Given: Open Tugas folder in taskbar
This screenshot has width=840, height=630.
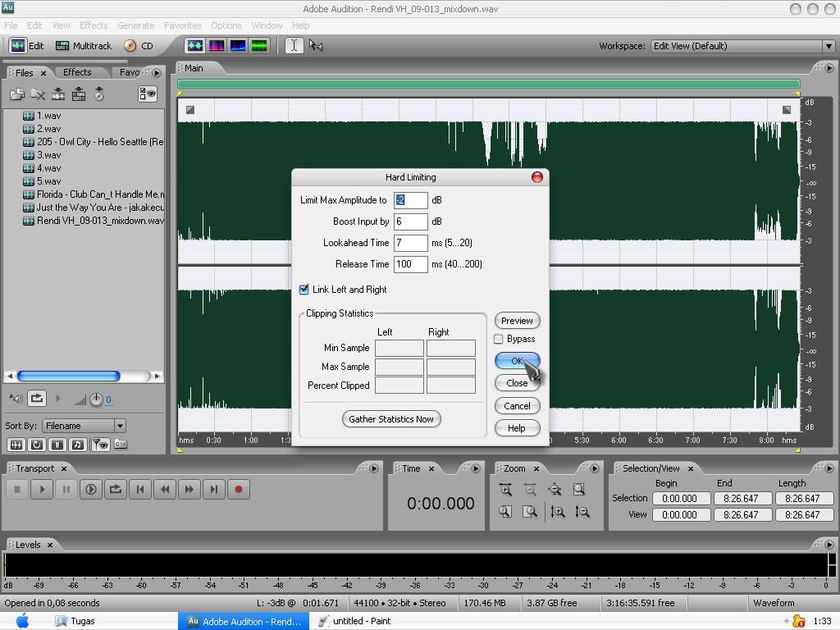Looking at the screenshot, I should coord(75,621).
